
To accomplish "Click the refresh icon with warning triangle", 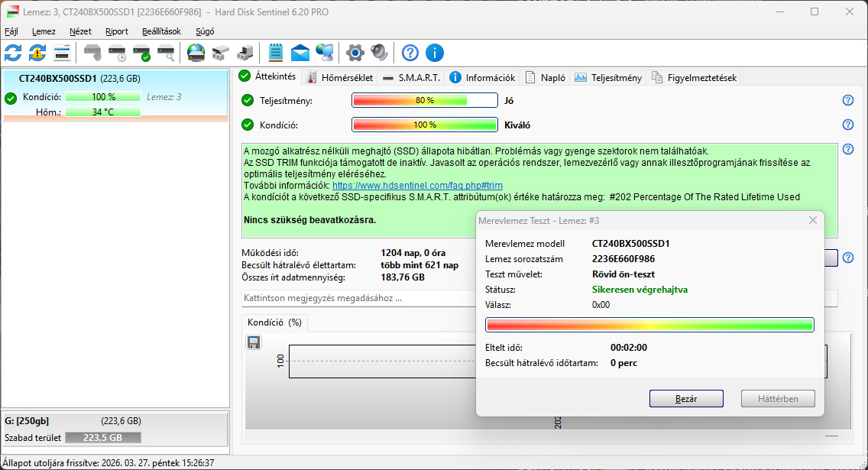I will (37, 53).
